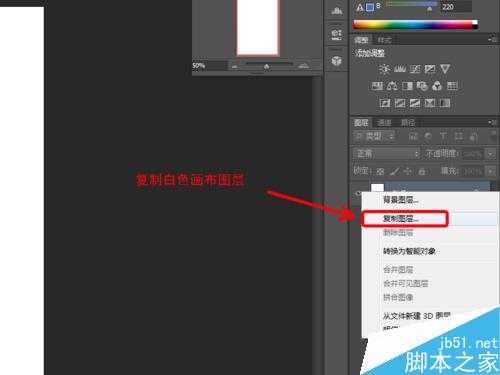Filter layers by smart object icon
500x375 pixels.
click(474, 136)
